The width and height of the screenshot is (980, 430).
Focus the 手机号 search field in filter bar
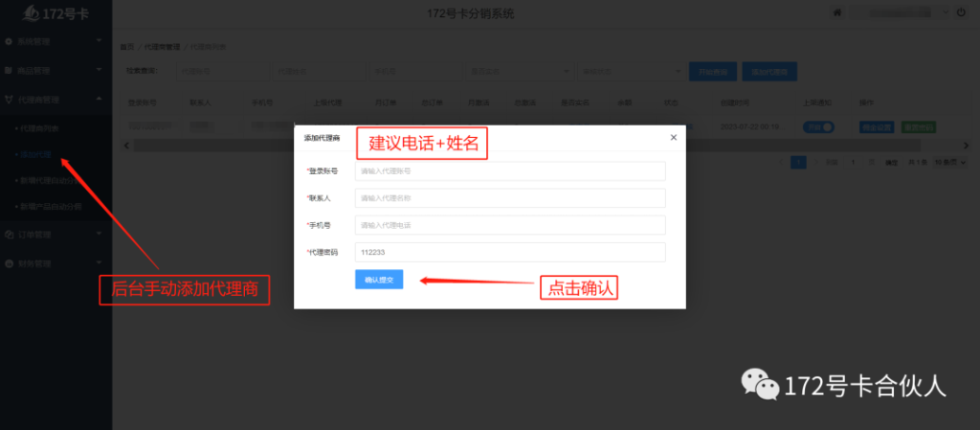tap(415, 71)
